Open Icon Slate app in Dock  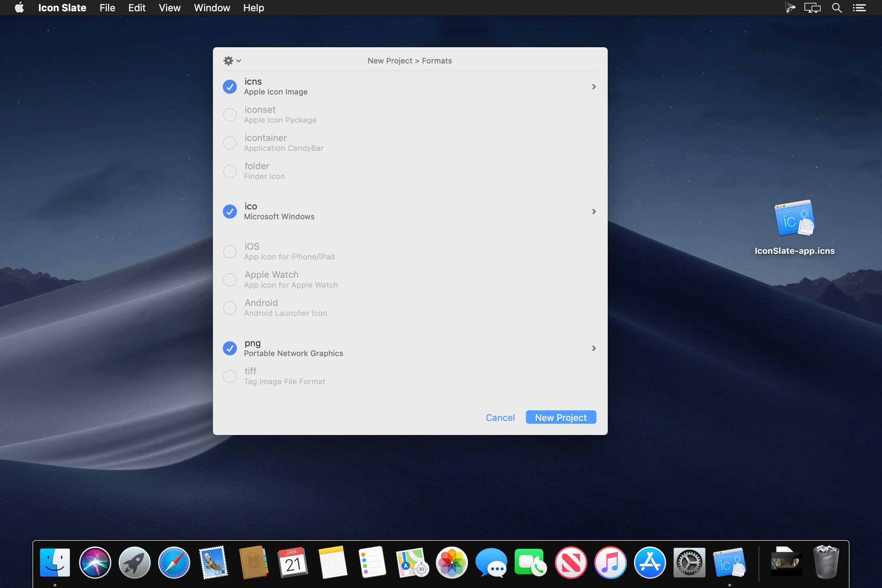pos(729,563)
